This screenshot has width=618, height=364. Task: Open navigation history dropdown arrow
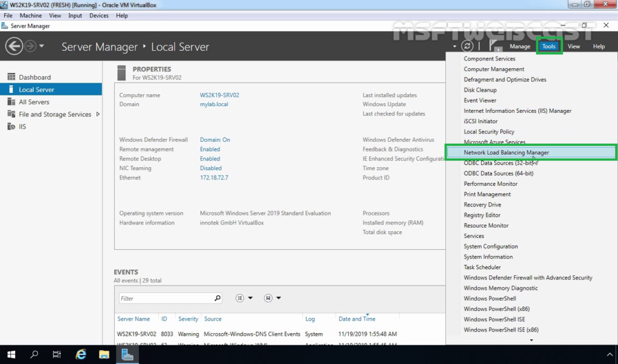click(42, 46)
